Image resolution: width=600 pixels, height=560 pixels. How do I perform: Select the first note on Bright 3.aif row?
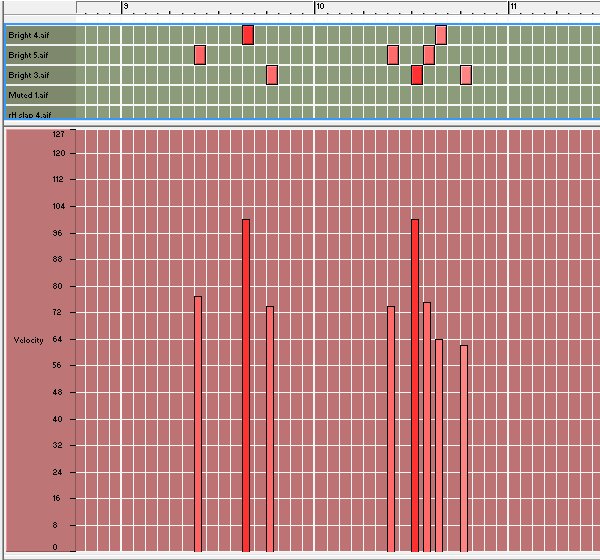[x=271, y=75]
